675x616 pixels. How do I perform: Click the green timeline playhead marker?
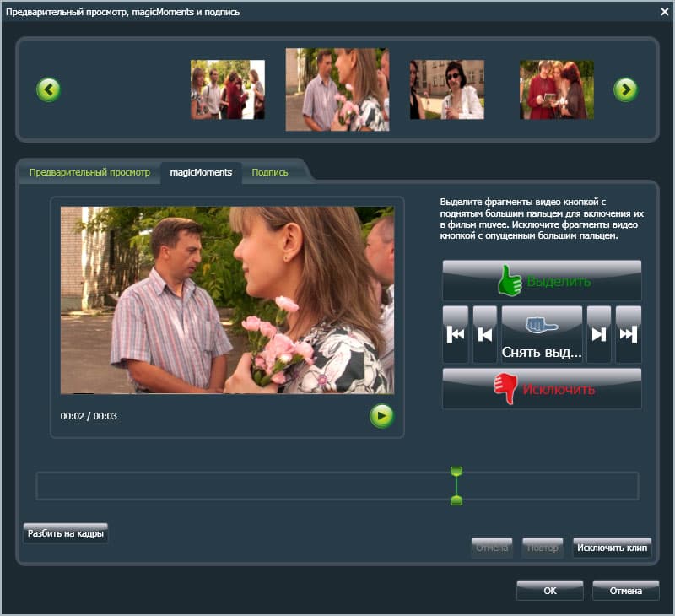click(x=456, y=485)
